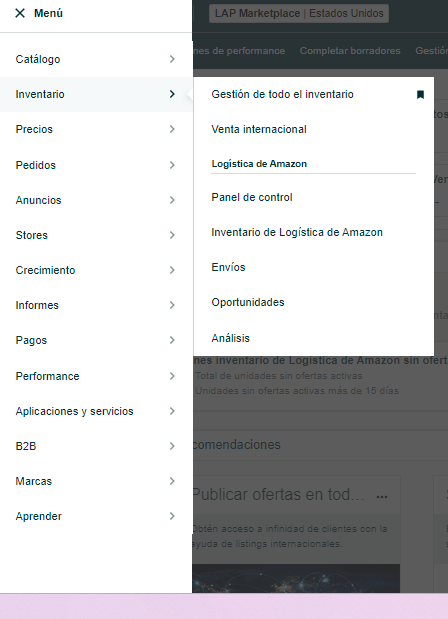
Task: Go to Panel de control
Action: [252, 197]
